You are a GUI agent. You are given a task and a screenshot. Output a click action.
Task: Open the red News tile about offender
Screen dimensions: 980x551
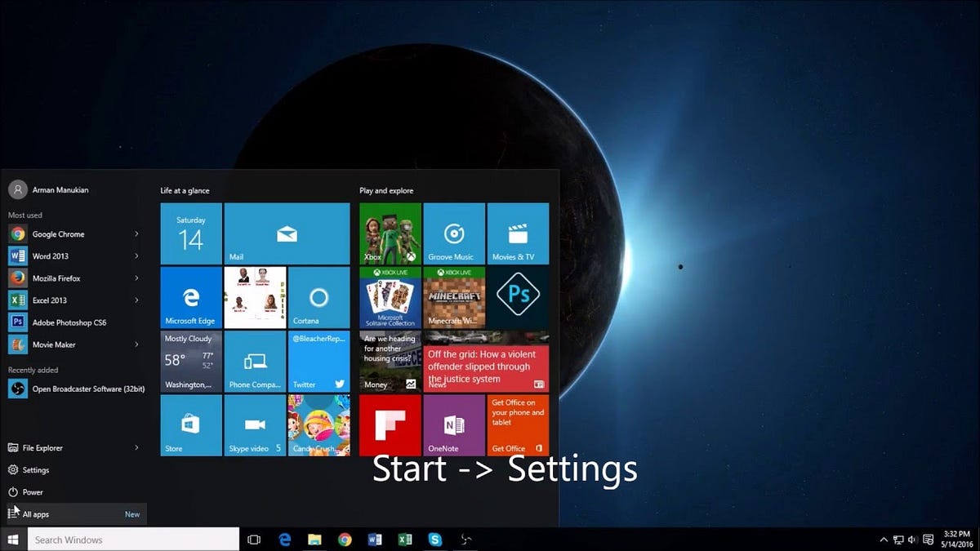[486, 361]
